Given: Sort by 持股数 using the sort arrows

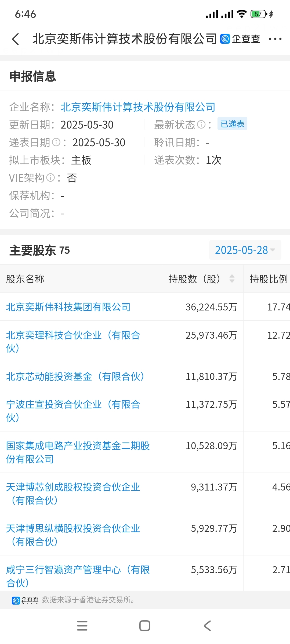Looking at the screenshot, I should coord(232,279).
